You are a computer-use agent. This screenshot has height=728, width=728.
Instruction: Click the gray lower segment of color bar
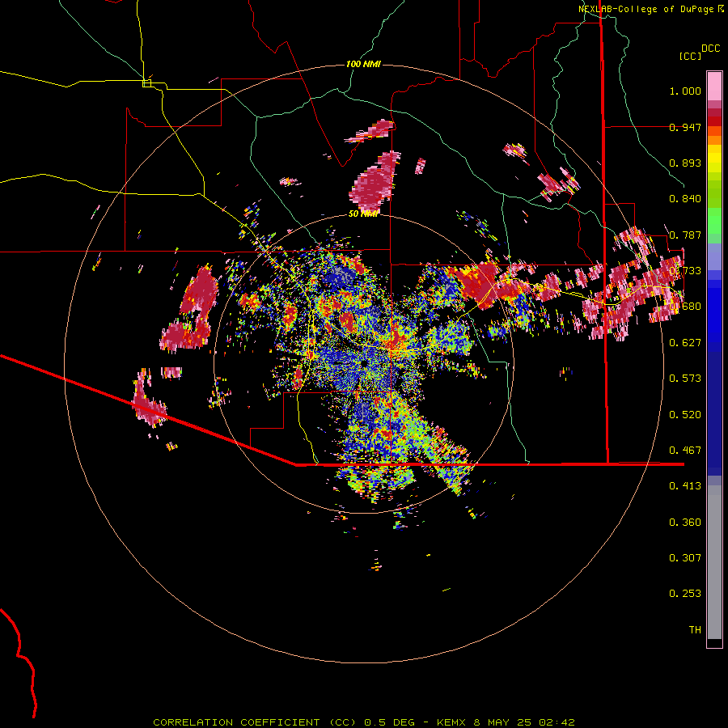[x=714, y=562]
